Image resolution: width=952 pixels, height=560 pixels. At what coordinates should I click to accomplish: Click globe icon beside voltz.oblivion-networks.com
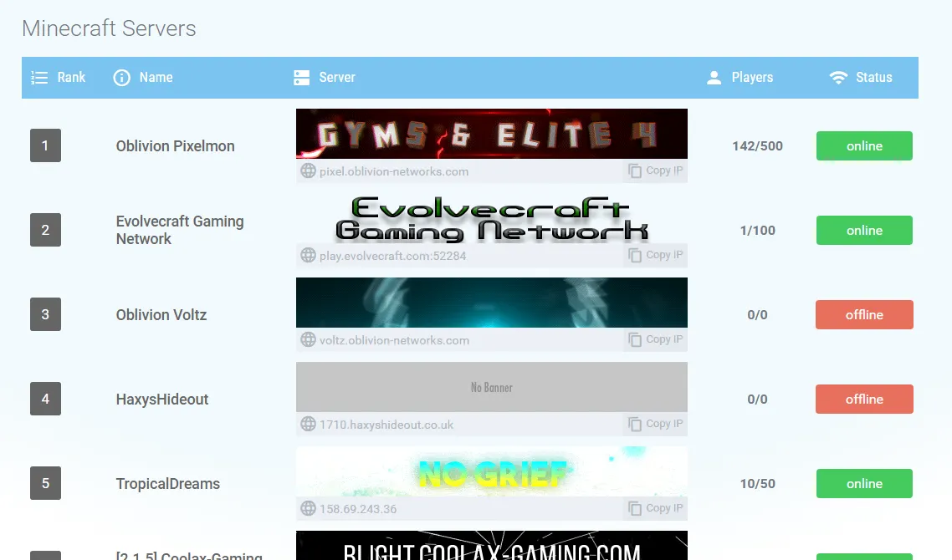point(309,340)
